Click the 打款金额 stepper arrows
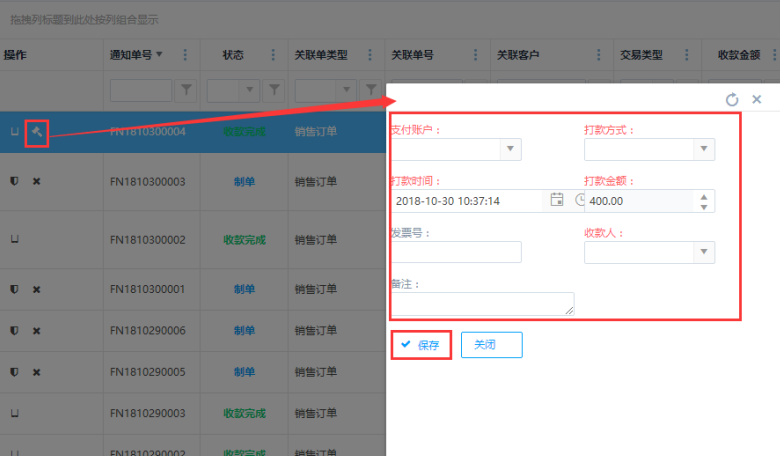 click(x=704, y=201)
